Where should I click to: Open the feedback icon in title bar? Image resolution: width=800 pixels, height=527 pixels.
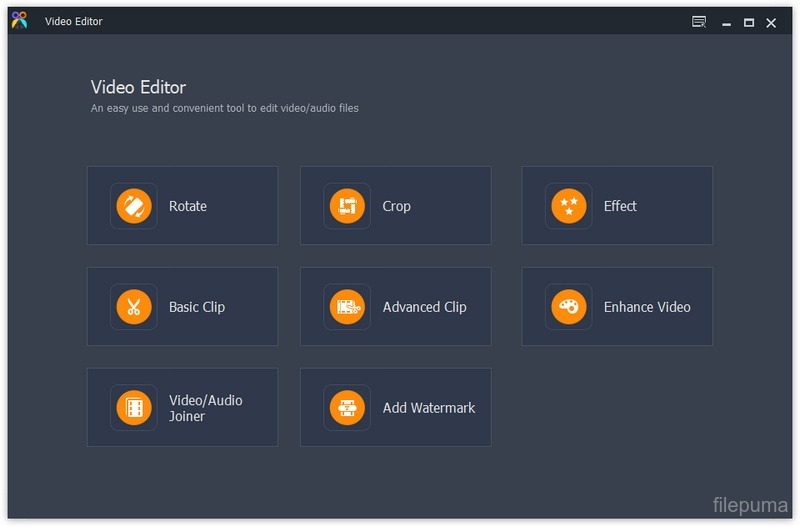tap(699, 22)
